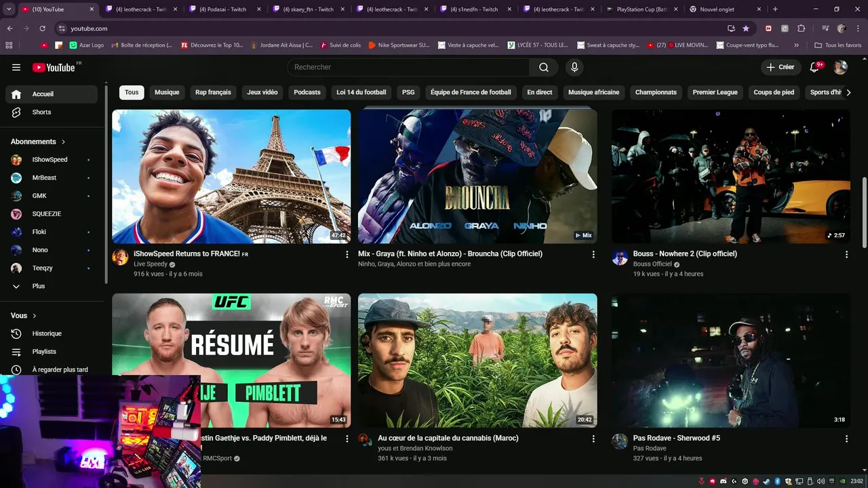
Task: Click the Créer button
Action: point(780,67)
